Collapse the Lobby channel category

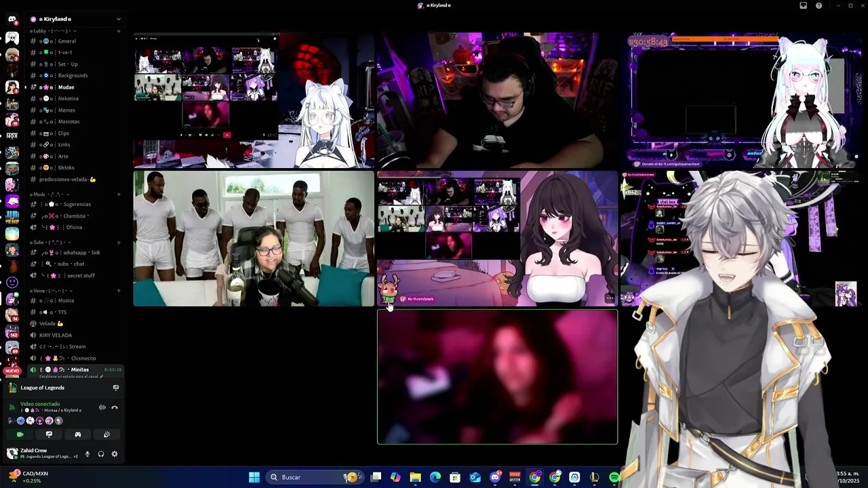(53, 31)
